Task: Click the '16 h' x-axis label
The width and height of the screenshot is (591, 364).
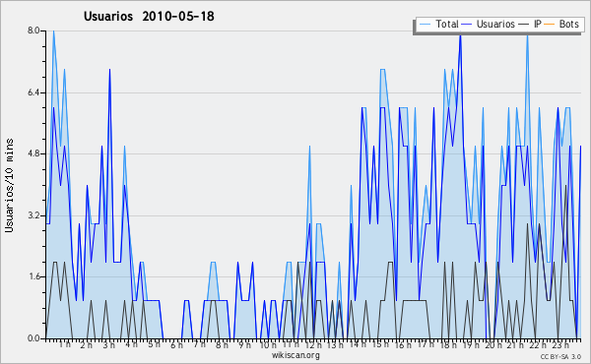Action: [403, 345]
